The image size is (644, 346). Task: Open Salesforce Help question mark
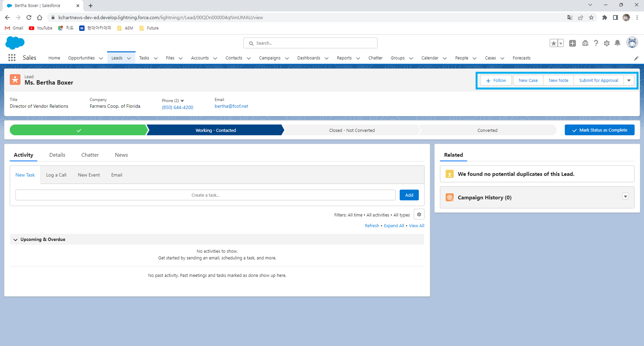click(x=596, y=43)
